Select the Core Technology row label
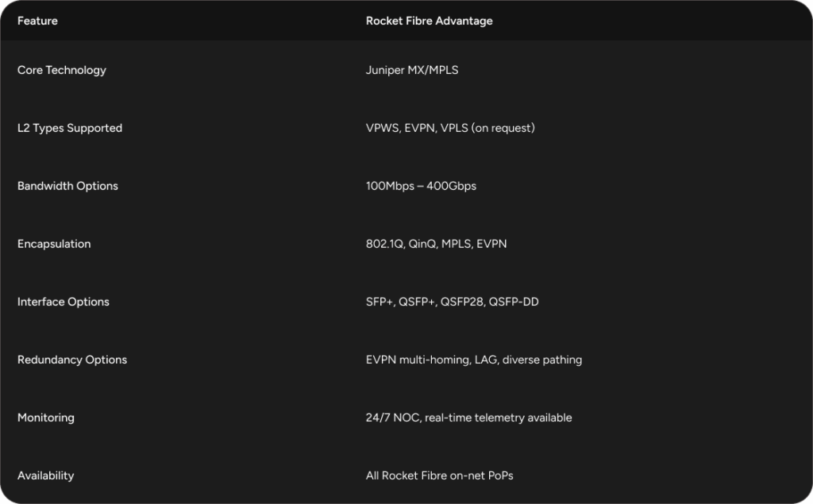 point(61,70)
